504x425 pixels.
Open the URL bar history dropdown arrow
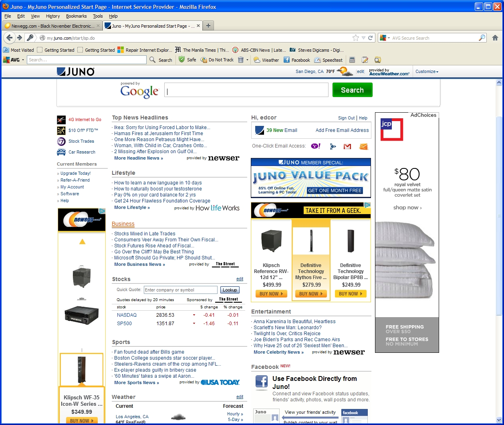point(363,38)
